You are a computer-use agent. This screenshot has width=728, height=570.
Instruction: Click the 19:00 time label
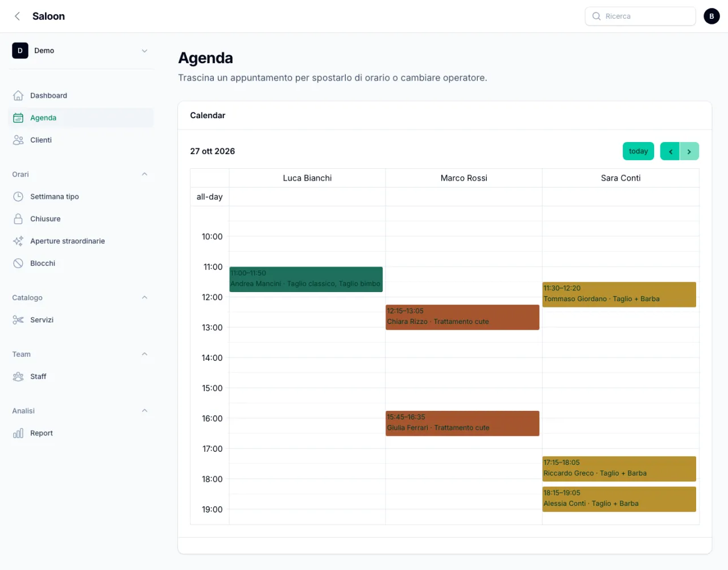pos(212,509)
